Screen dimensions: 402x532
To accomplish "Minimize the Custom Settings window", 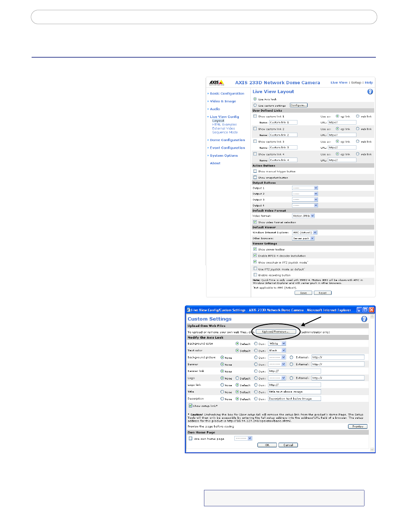I will click(x=359, y=310).
